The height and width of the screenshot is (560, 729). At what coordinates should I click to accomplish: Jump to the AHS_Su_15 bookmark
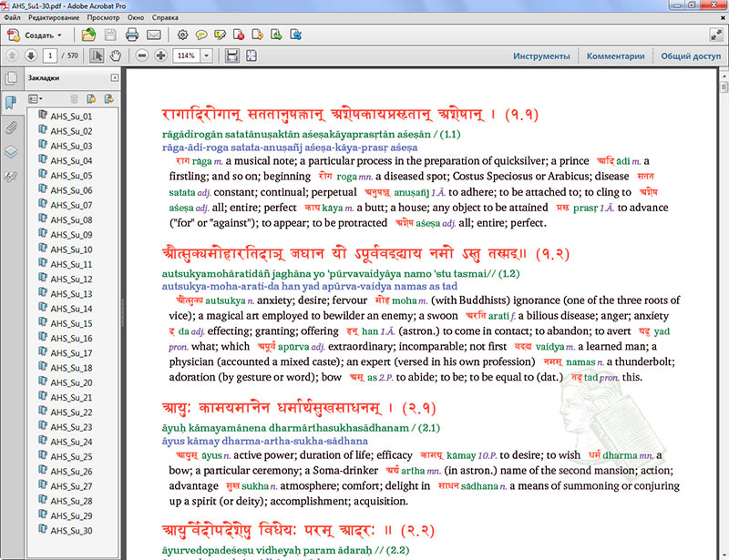click(70, 323)
